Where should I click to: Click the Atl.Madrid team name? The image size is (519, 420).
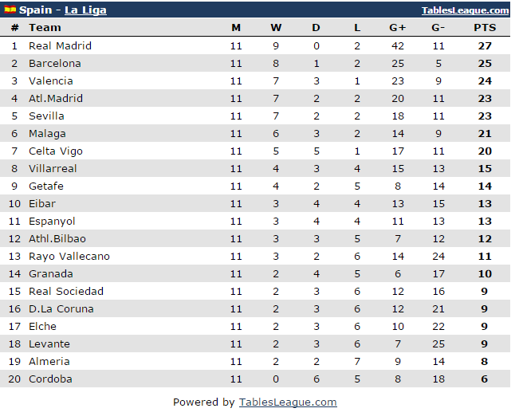click(x=56, y=99)
